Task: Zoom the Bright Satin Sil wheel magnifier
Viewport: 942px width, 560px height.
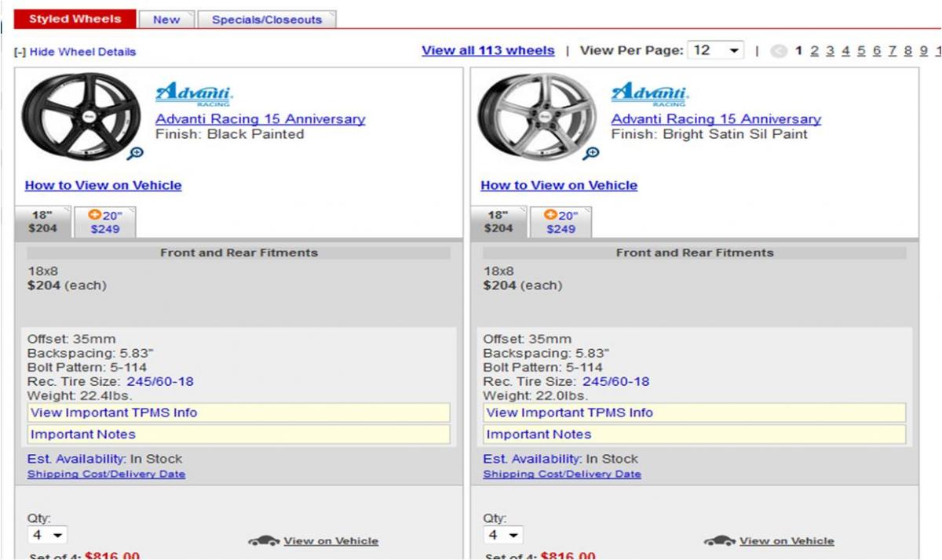Action: click(x=591, y=153)
